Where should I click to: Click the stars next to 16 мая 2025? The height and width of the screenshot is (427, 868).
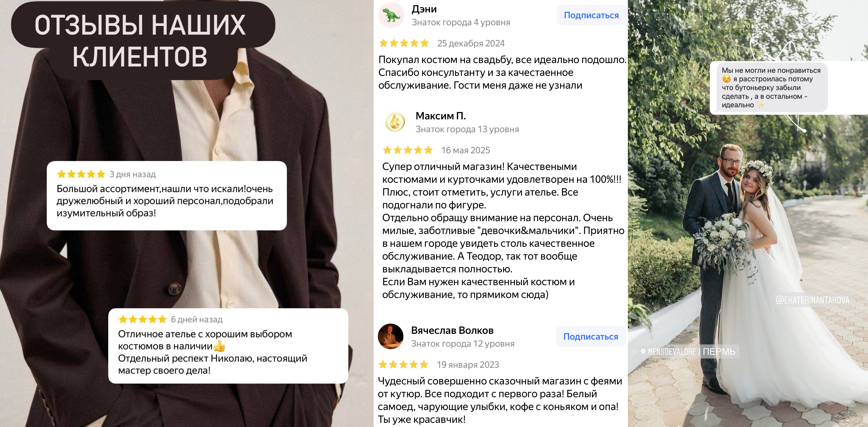click(408, 150)
